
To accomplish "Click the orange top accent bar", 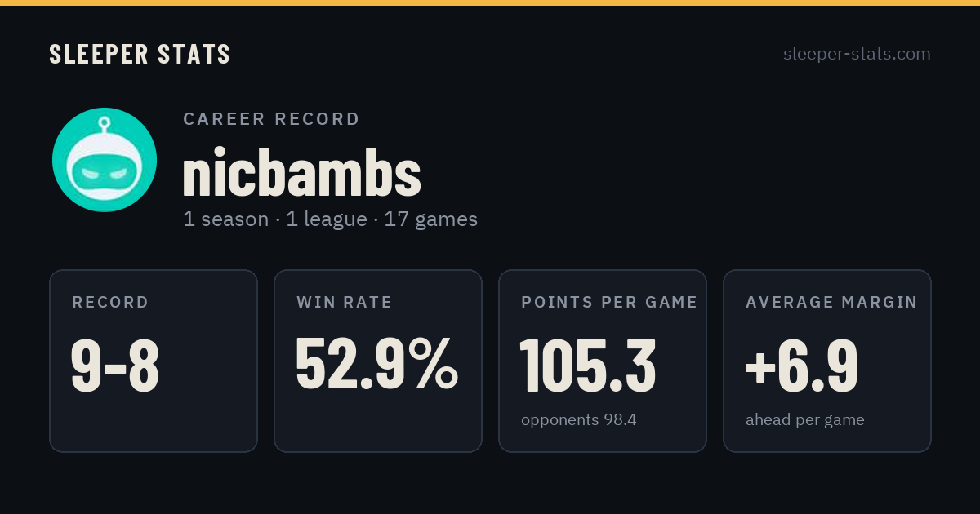I will pos(490,2).
